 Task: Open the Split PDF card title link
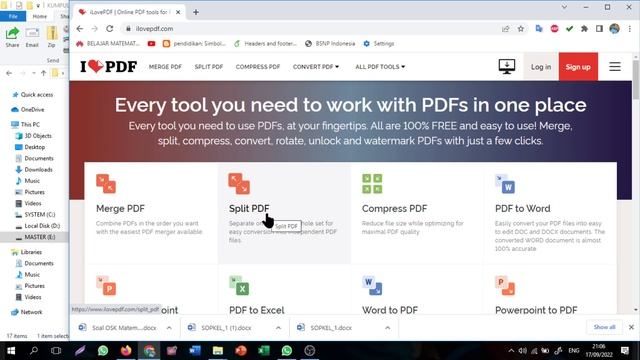coord(249,209)
